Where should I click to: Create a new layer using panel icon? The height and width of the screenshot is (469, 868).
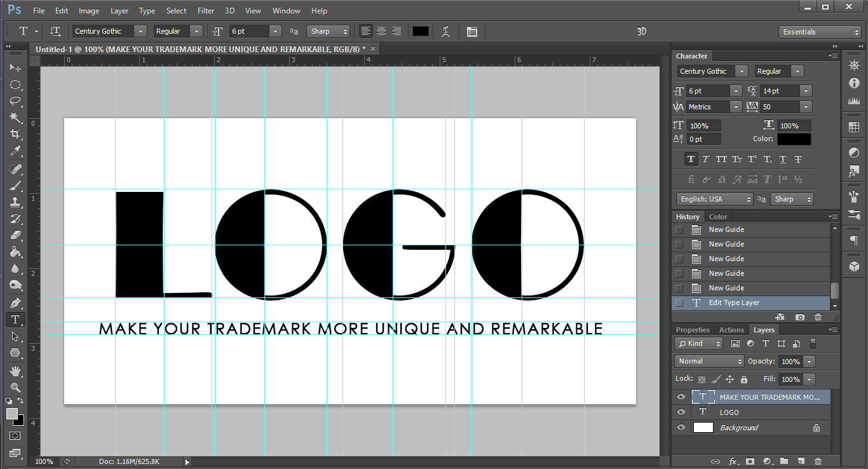[x=801, y=461]
